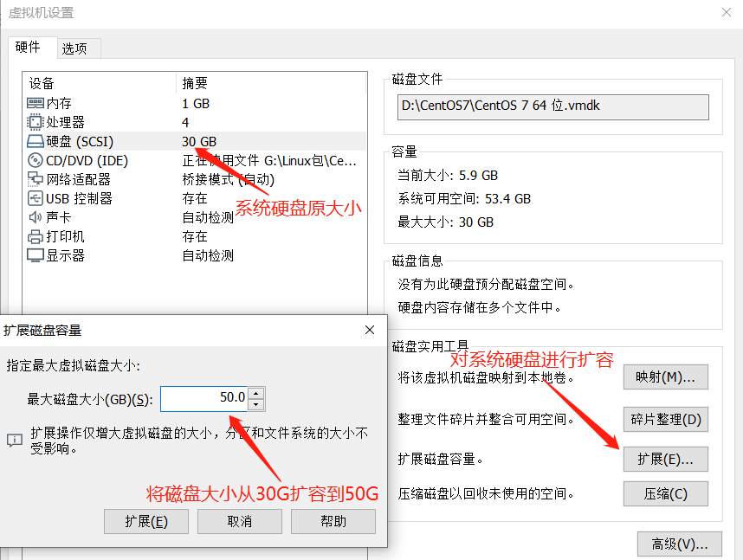Click the 当前大小: 5.9 GB text

click(x=448, y=176)
